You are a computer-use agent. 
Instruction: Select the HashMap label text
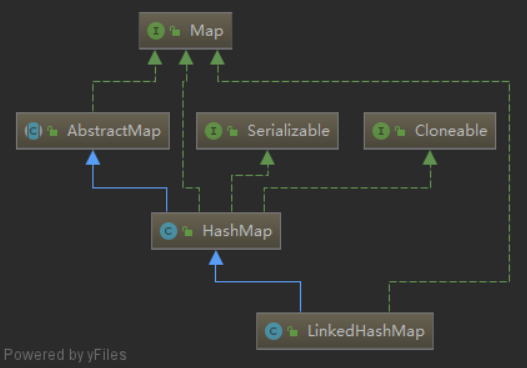click(x=237, y=231)
